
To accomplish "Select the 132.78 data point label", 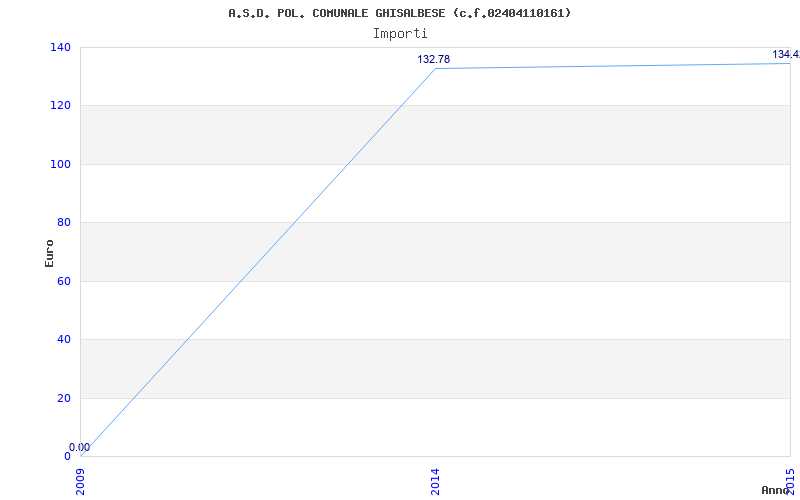I will coord(434,59).
